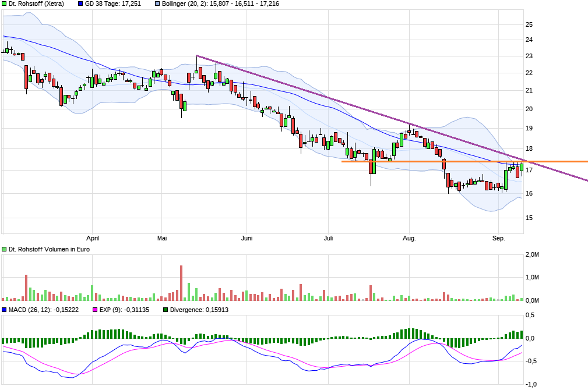
Task: Click the light-blue Bollinger legend square
Action: coord(157,3)
